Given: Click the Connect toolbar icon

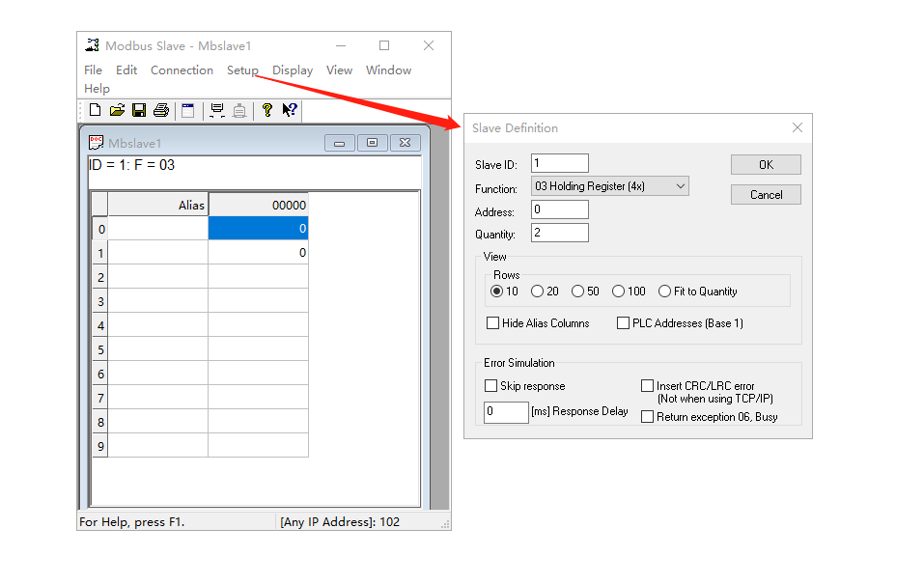Looking at the screenshot, I should click(217, 110).
